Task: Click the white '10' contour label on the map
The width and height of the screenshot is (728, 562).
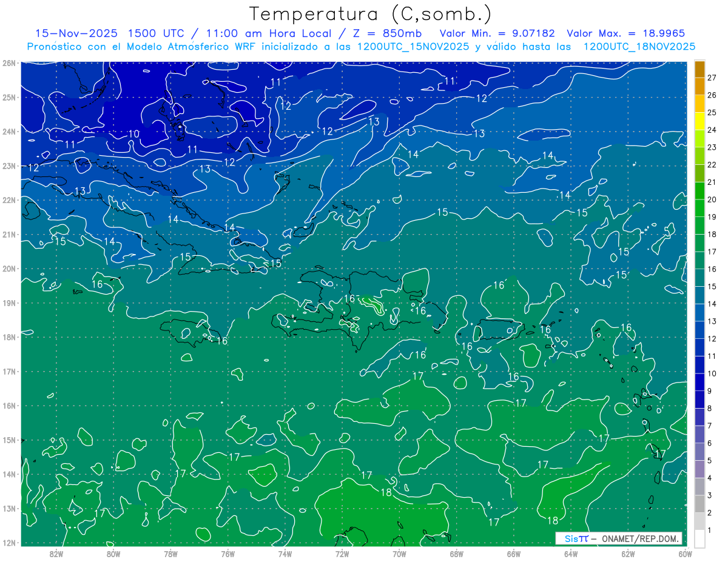Action: pos(134,134)
